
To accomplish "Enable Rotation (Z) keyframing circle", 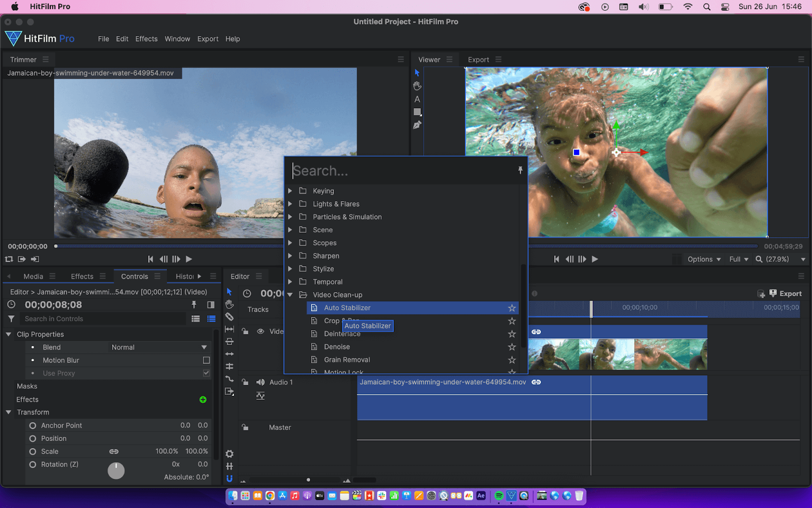I will (x=32, y=464).
